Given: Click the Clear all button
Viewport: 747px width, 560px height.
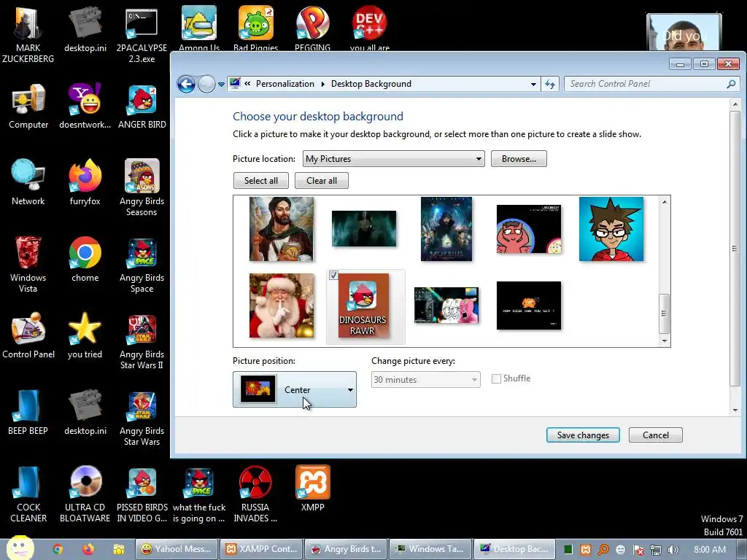Looking at the screenshot, I should click(322, 181).
